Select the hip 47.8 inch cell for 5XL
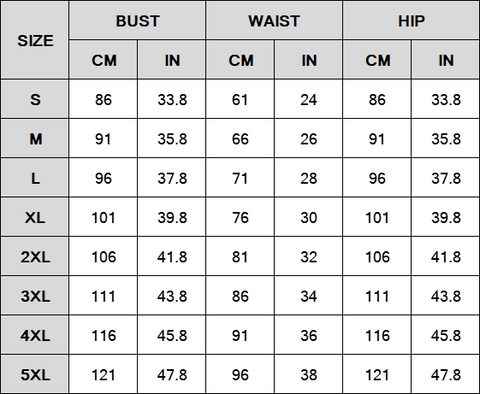The height and width of the screenshot is (394, 480). (x=446, y=374)
